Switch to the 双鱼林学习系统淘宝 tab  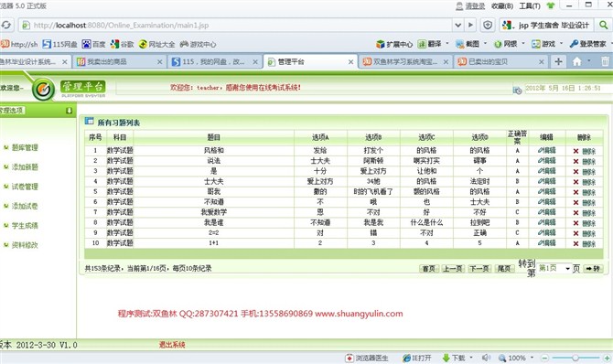(405, 62)
